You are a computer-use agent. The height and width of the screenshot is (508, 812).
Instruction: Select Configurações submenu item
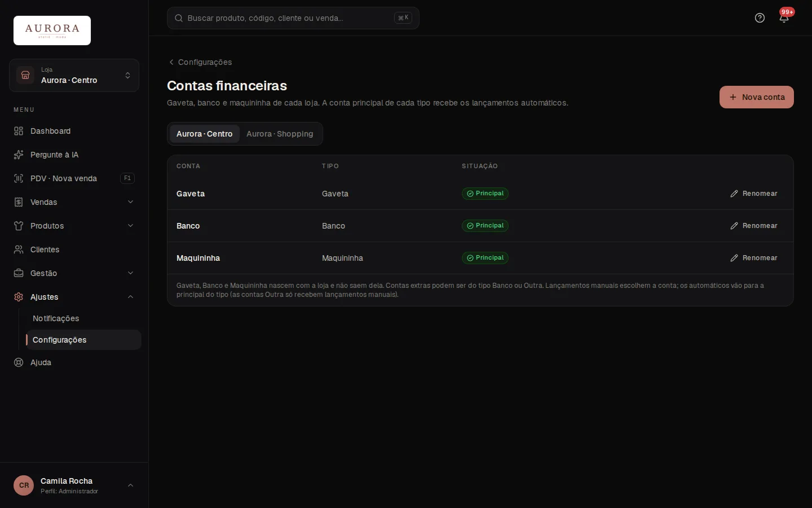click(x=83, y=340)
